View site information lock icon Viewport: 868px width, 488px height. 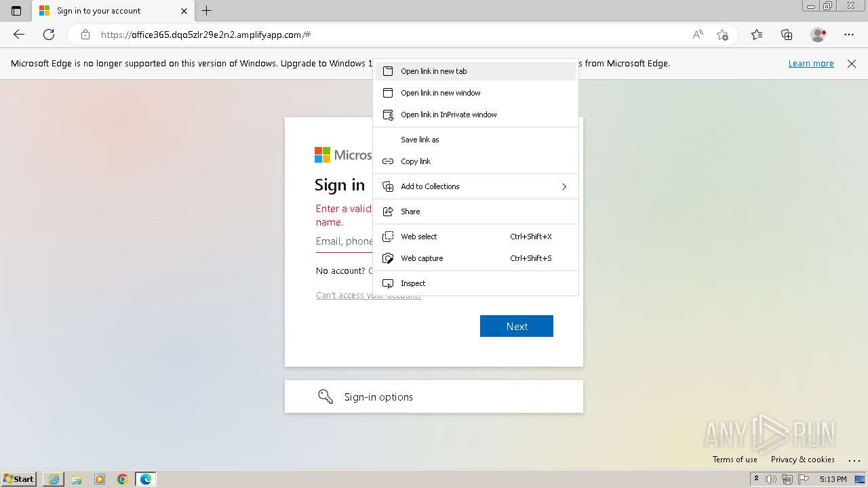click(85, 35)
